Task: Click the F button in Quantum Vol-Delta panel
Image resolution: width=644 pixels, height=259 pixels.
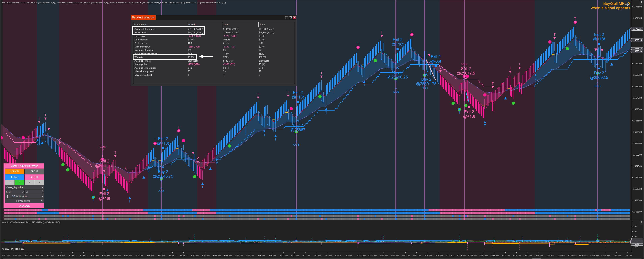Action: 641,222
